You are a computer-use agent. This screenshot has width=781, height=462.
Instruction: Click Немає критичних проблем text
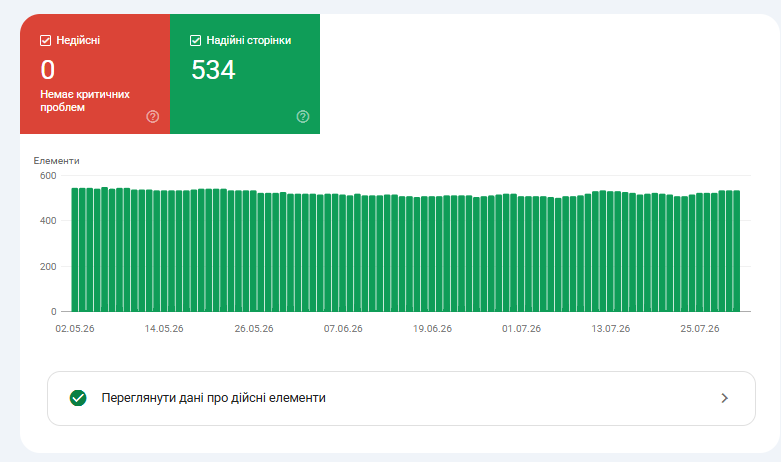(x=85, y=101)
